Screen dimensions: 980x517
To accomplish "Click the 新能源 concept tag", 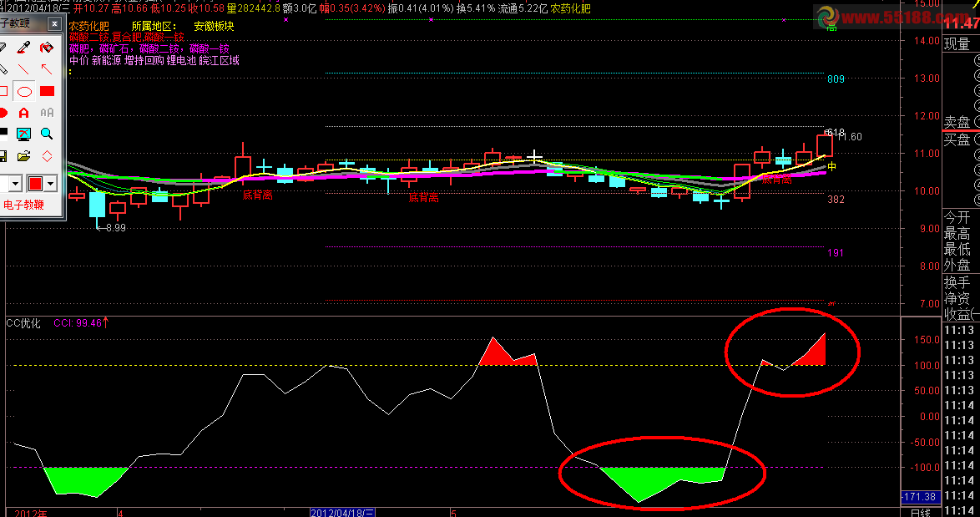I will [x=107, y=61].
